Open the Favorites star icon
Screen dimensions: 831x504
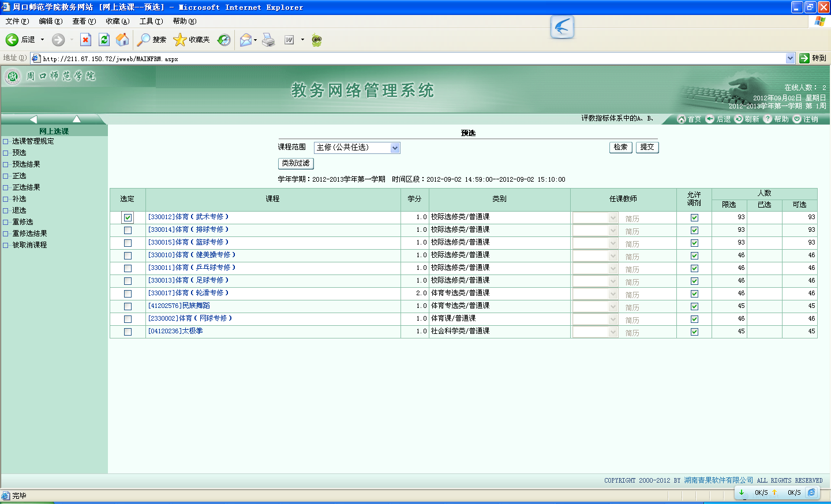click(x=180, y=40)
